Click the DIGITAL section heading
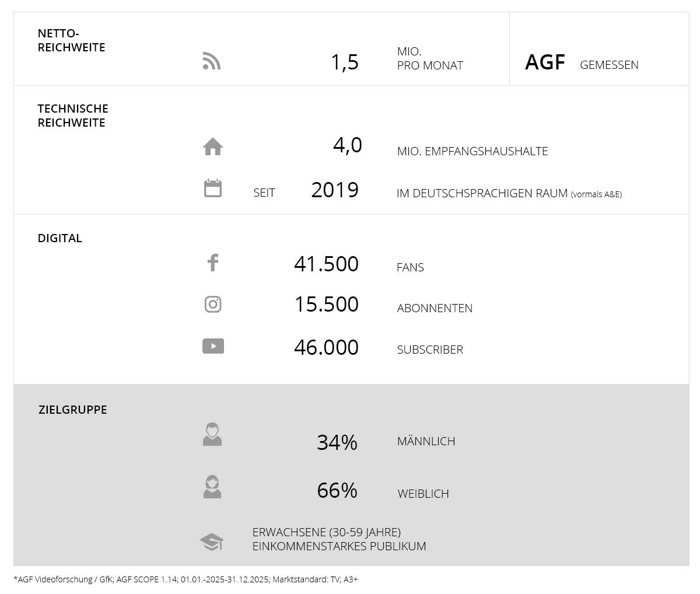 click(60, 238)
